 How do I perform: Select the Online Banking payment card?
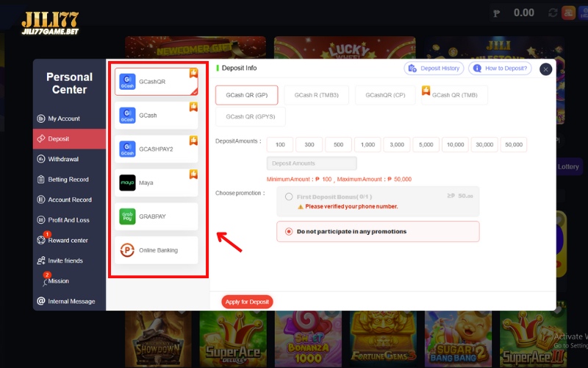pos(157,250)
